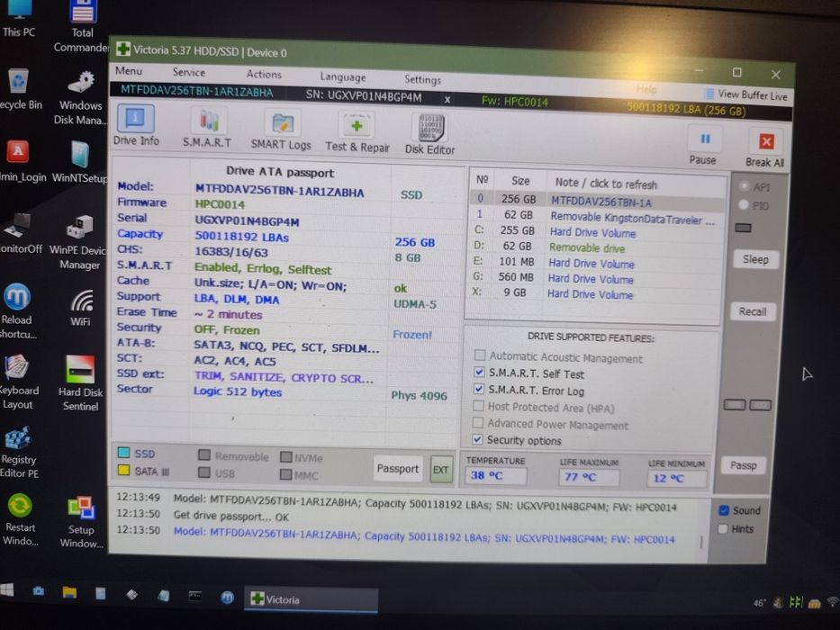
Task: Select X: 9 GB Hard Drive Volume
Action: (592, 293)
